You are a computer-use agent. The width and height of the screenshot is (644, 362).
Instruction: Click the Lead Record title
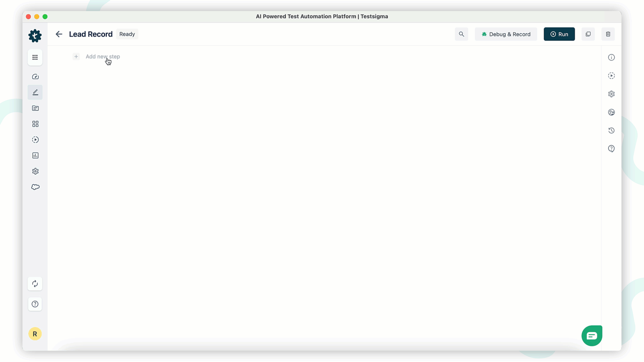[91, 34]
